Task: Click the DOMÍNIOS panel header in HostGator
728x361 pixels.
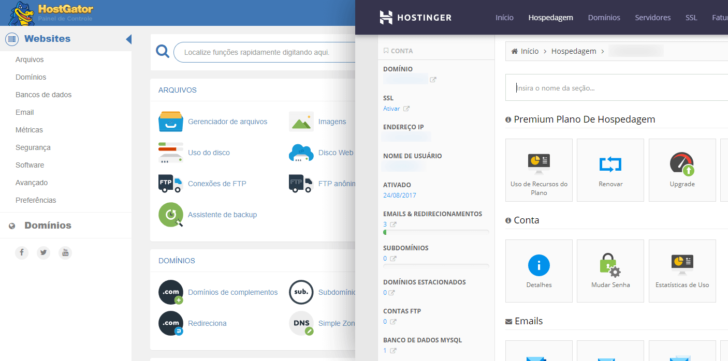Action: 177,261
